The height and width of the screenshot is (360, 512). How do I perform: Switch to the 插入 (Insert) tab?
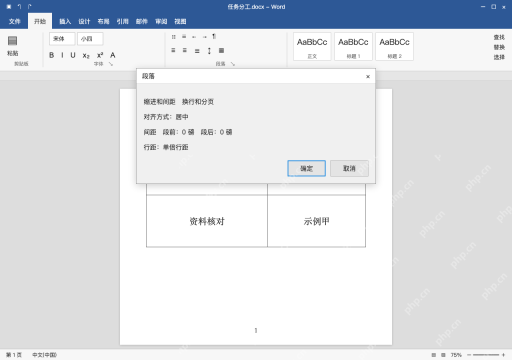click(65, 21)
